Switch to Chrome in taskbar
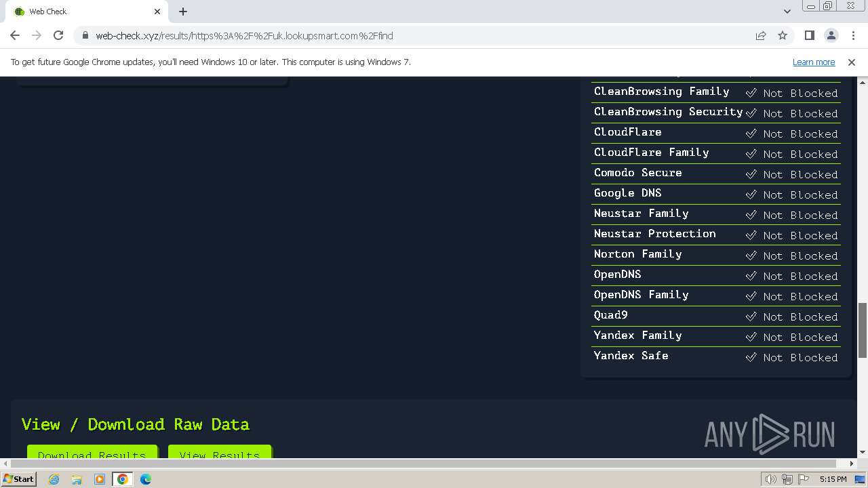 click(123, 479)
